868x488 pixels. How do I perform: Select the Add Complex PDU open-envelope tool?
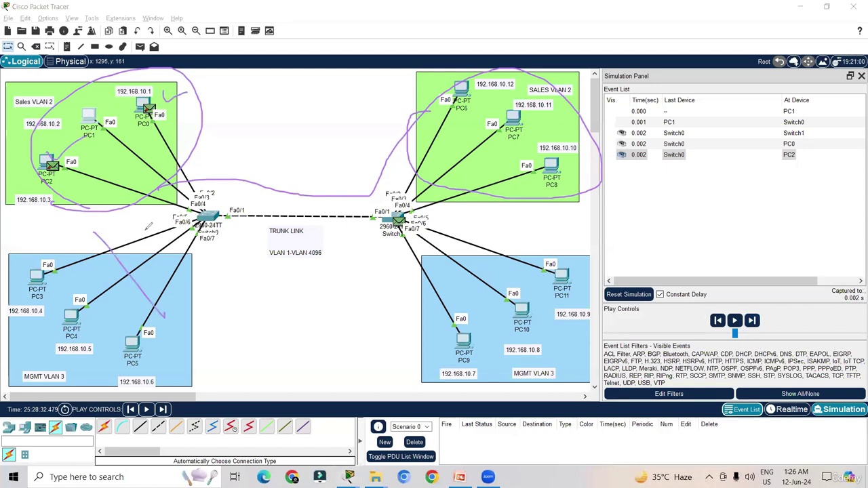pos(154,47)
